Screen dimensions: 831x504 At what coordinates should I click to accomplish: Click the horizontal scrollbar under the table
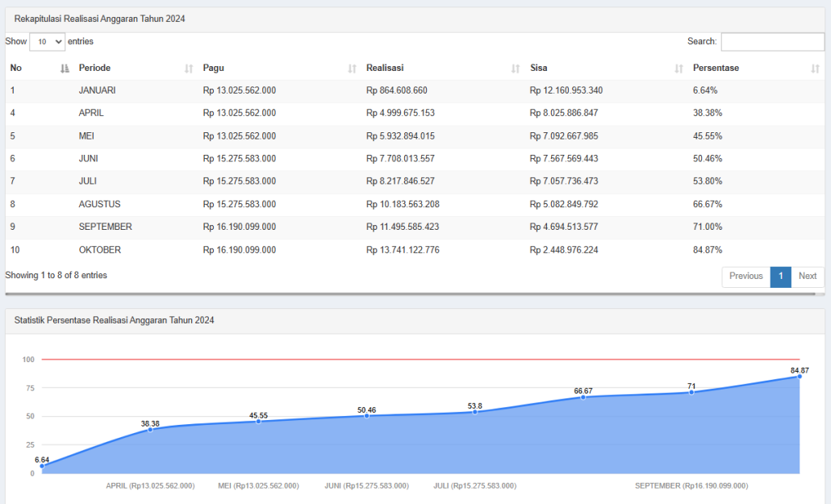tap(410, 294)
